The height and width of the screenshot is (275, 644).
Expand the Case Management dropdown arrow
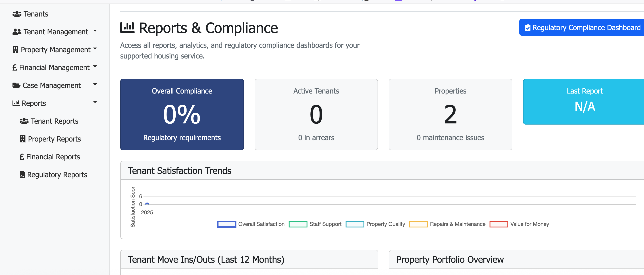(x=95, y=84)
